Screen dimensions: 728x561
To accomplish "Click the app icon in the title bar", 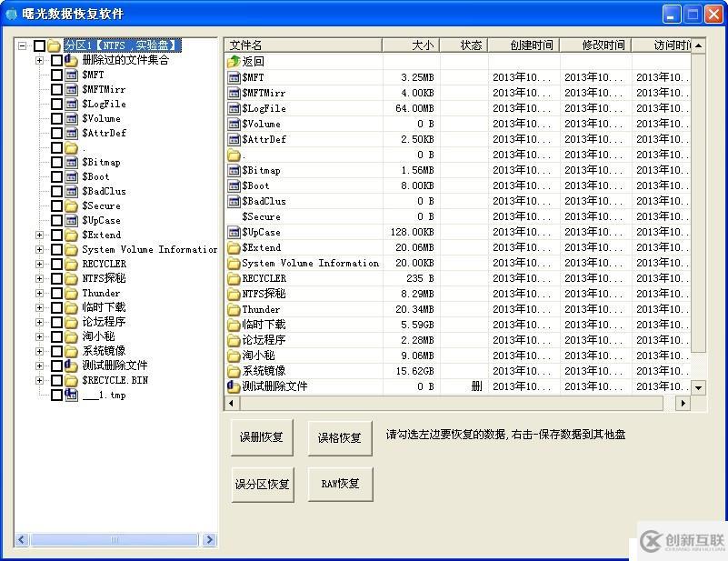I will point(11,14).
